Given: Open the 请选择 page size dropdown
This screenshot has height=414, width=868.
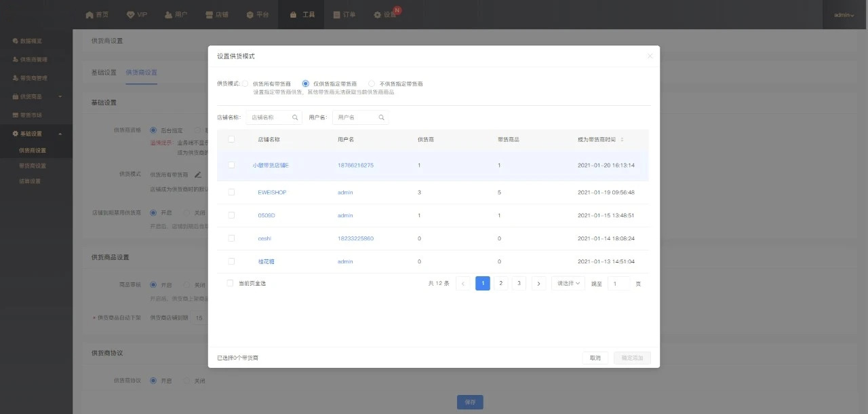Looking at the screenshot, I should point(568,284).
